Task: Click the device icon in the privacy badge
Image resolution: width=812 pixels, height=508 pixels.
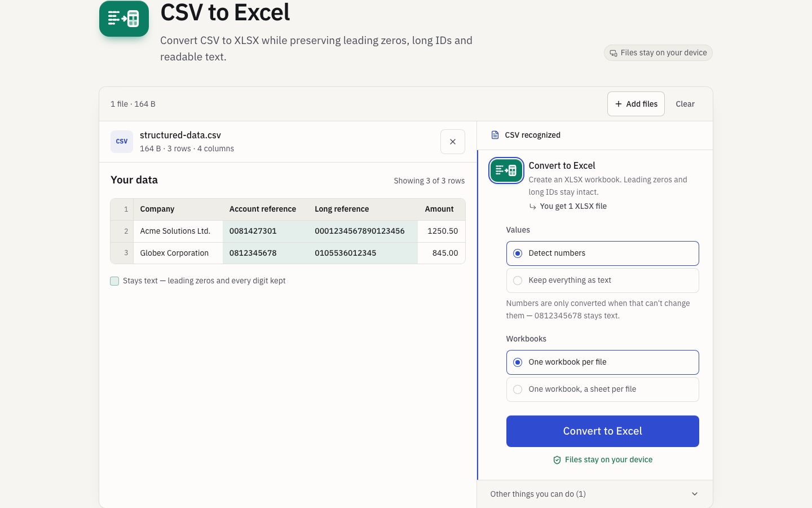Action: [x=614, y=53]
